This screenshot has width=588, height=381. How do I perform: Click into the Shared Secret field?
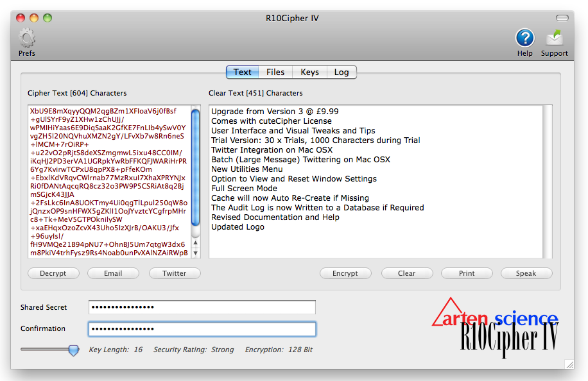[x=202, y=307]
